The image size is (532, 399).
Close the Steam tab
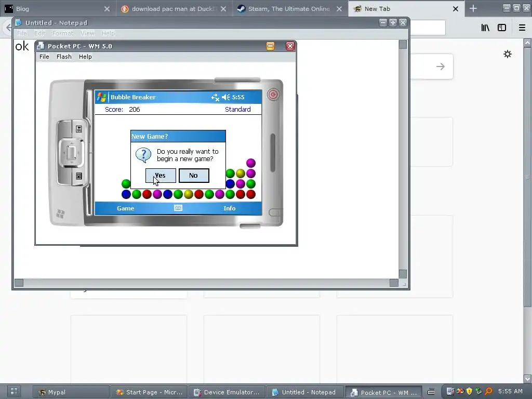click(339, 9)
